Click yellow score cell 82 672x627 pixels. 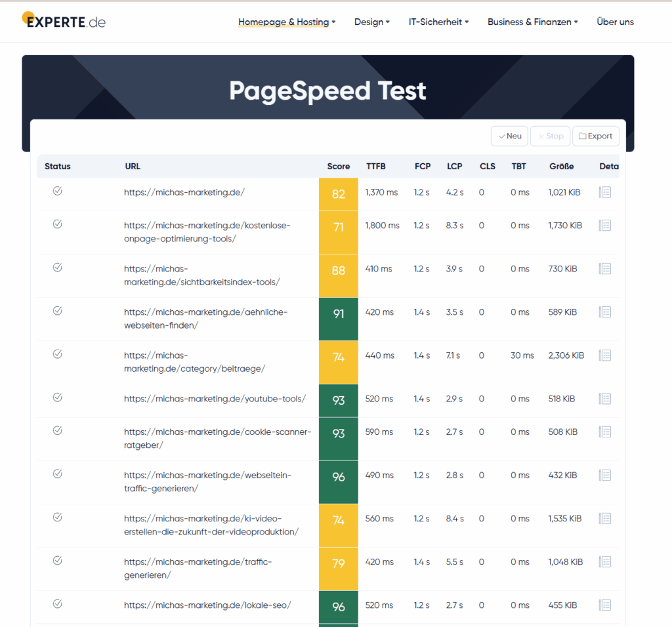pos(339,194)
